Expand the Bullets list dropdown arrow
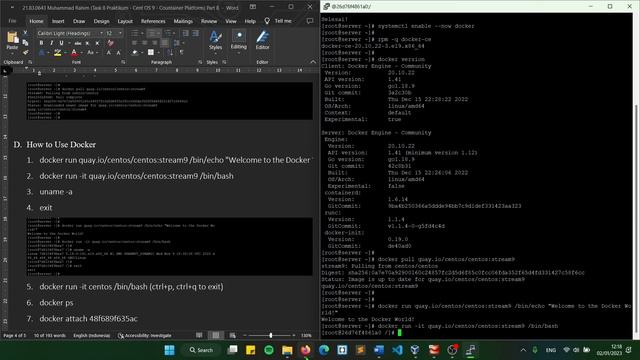The height and width of the screenshot is (360, 640). point(141,33)
